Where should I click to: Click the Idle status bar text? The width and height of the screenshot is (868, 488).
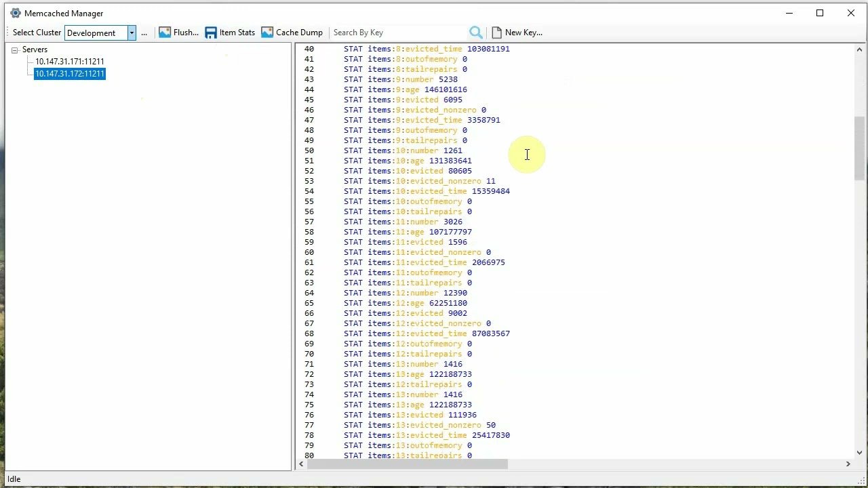click(x=14, y=479)
